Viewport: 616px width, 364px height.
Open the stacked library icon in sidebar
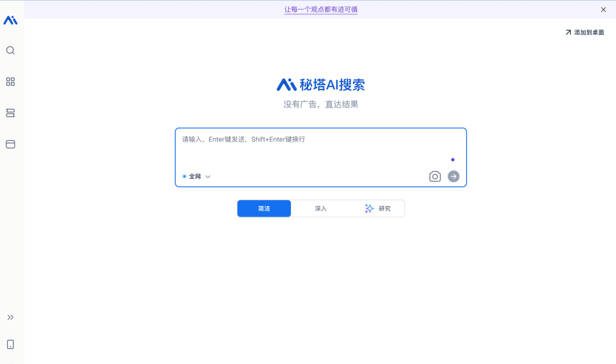point(11,113)
